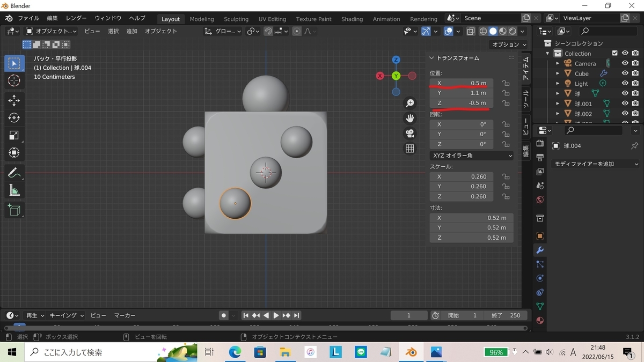Open Blender from the Windows taskbar
644x362 pixels.
tap(411, 352)
